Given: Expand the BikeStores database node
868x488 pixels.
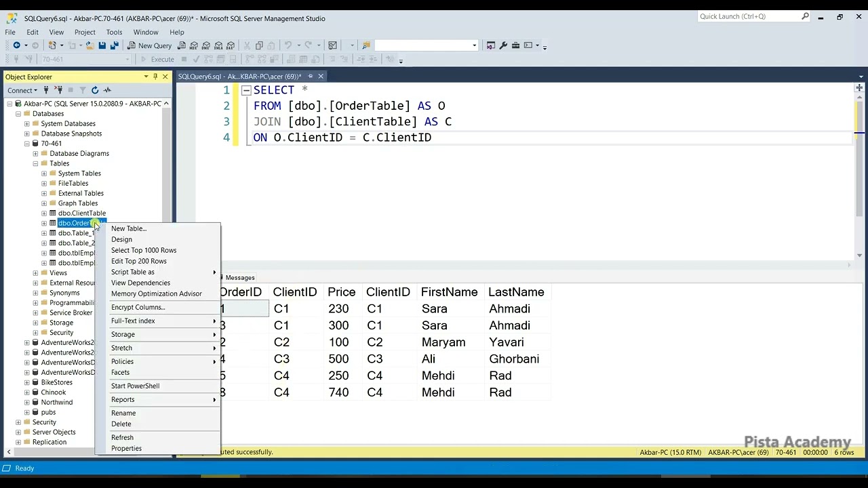Looking at the screenshot, I should click(x=27, y=382).
